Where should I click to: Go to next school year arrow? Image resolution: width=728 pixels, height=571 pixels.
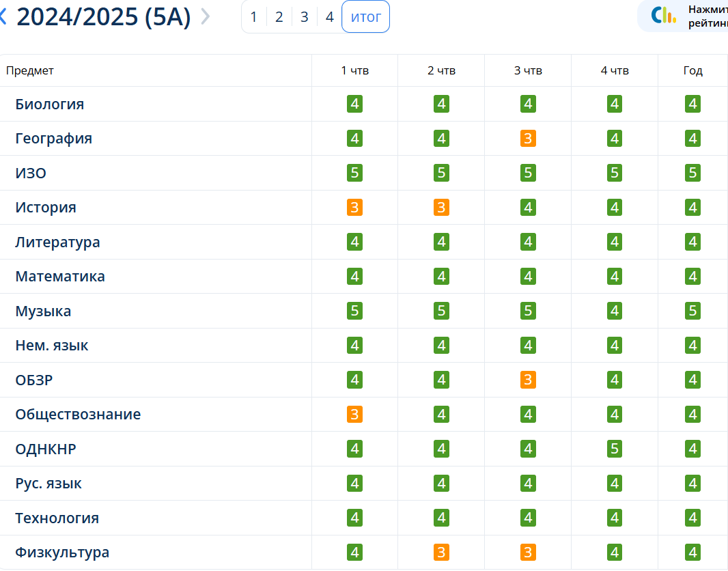(205, 16)
